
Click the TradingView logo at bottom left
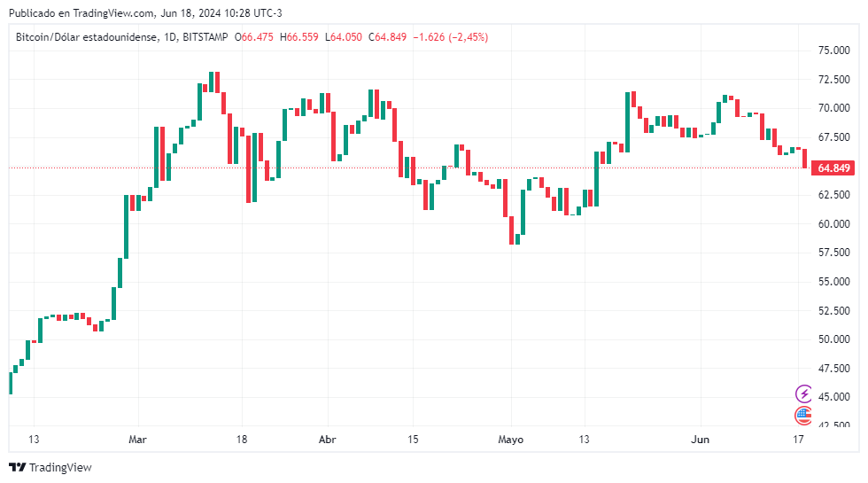click(x=50, y=467)
